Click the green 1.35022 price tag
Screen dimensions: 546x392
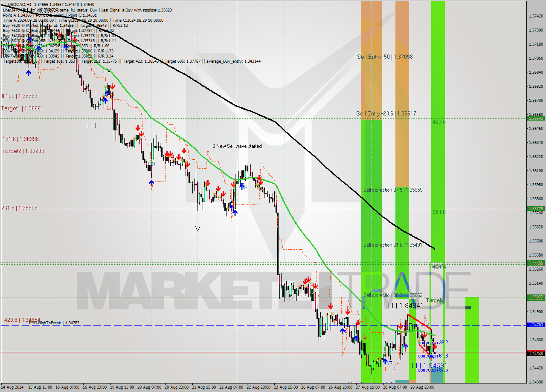pyautogui.click(x=536, y=297)
